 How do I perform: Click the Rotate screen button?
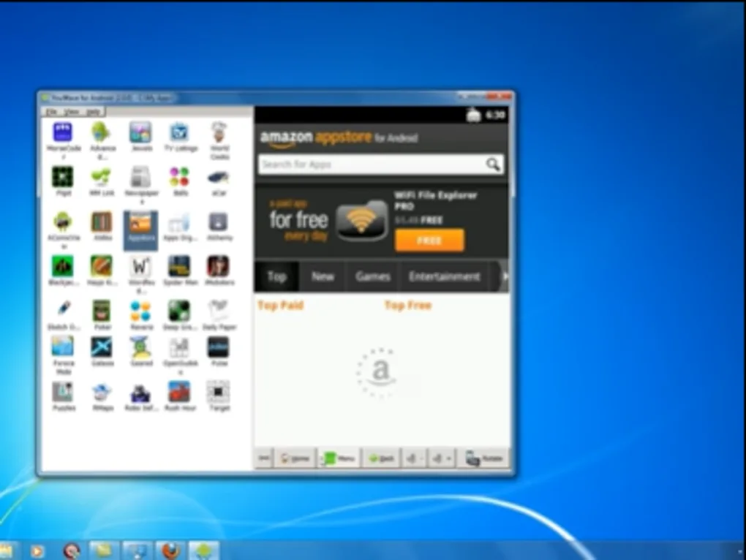tap(484, 458)
